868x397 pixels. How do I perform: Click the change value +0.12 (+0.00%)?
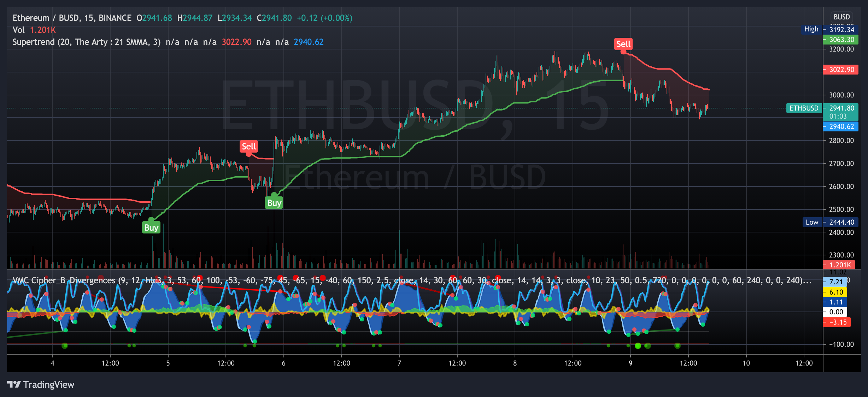[x=324, y=18]
